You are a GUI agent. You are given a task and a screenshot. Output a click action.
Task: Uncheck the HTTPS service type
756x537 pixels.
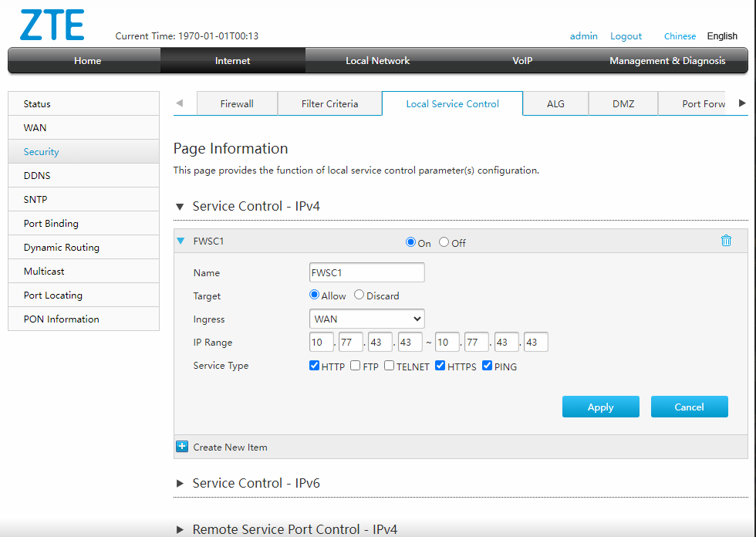[x=440, y=366]
